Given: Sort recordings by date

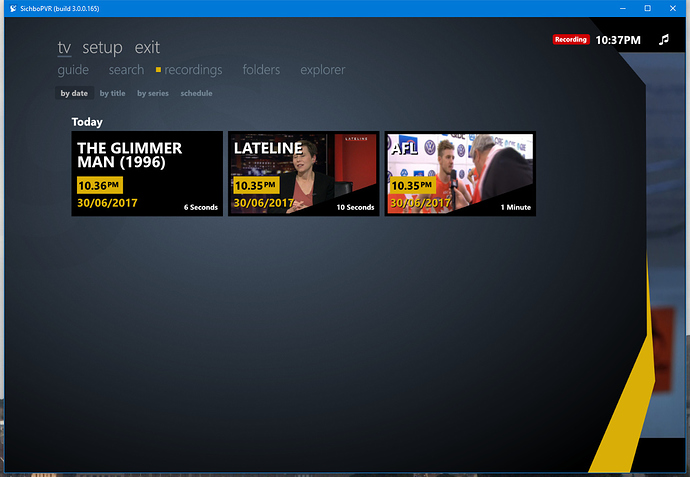Looking at the screenshot, I should click(74, 93).
